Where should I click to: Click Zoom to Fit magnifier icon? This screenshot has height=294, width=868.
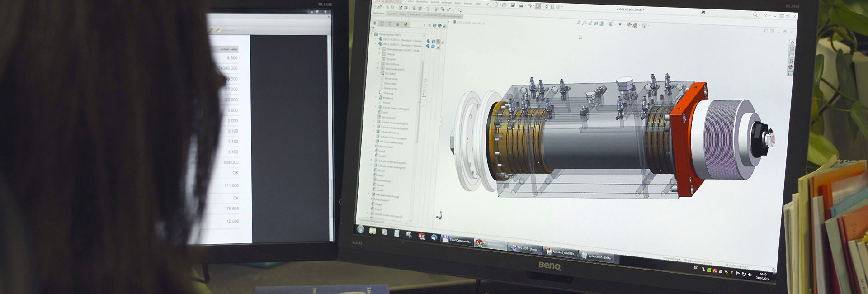click(x=578, y=23)
